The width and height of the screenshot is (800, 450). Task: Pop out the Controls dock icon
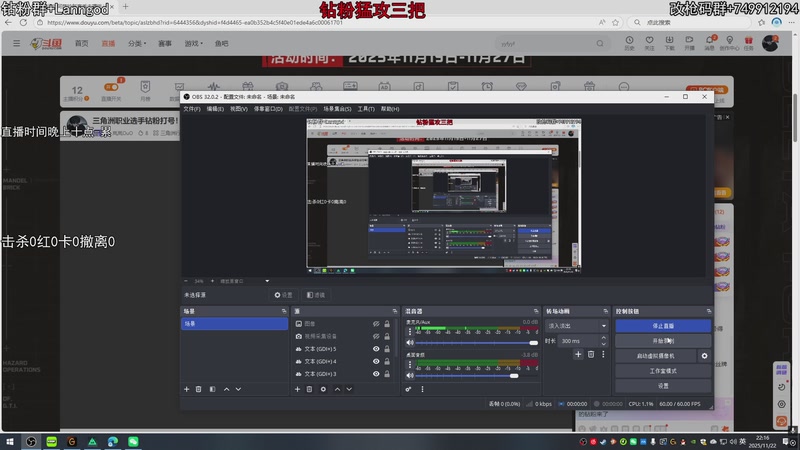coord(709,311)
